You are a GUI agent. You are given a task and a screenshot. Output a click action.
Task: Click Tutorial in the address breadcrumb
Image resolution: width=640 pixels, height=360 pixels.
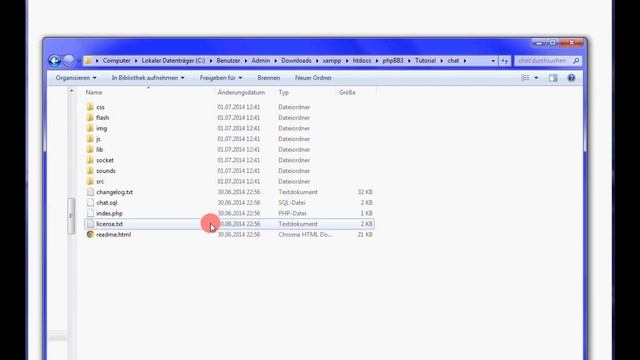click(x=425, y=61)
